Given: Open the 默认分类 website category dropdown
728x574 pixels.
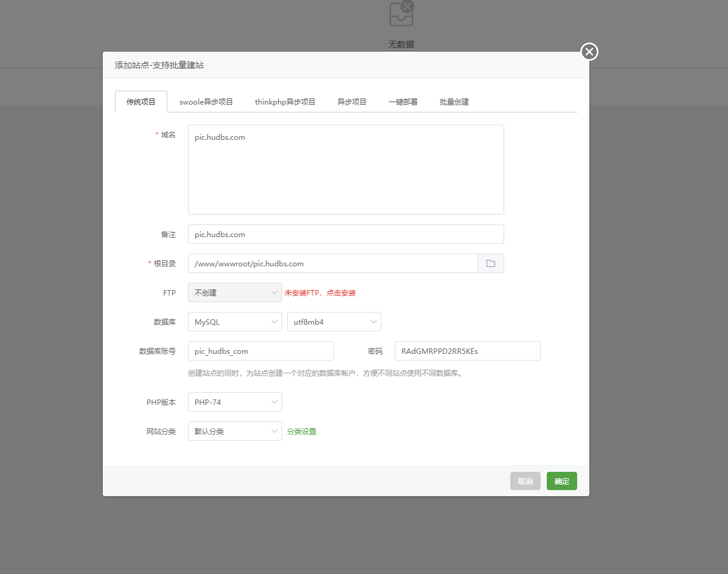Looking at the screenshot, I should (234, 431).
